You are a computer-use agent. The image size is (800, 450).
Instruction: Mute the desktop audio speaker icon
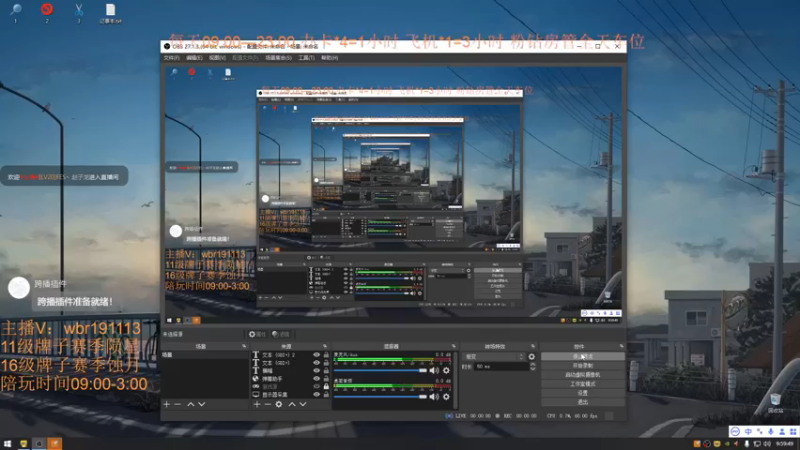pyautogui.click(x=434, y=396)
